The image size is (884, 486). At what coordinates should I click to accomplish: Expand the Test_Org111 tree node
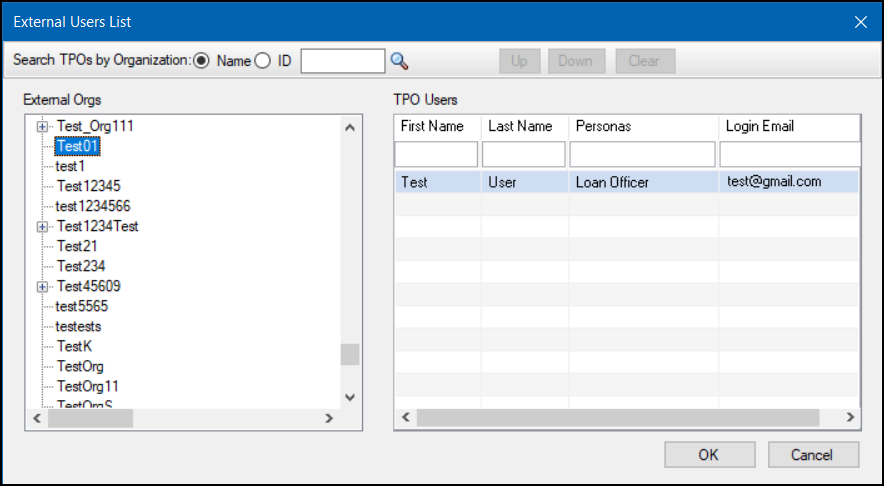(42, 127)
